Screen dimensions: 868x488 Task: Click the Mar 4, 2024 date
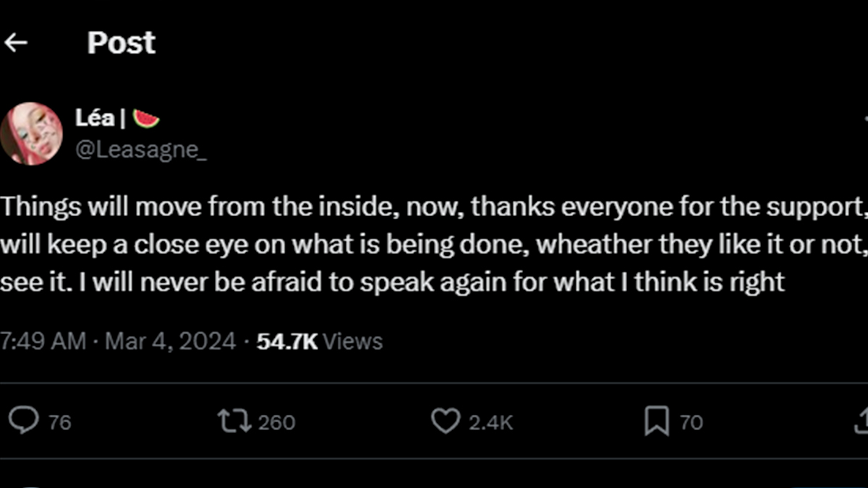[x=171, y=341]
